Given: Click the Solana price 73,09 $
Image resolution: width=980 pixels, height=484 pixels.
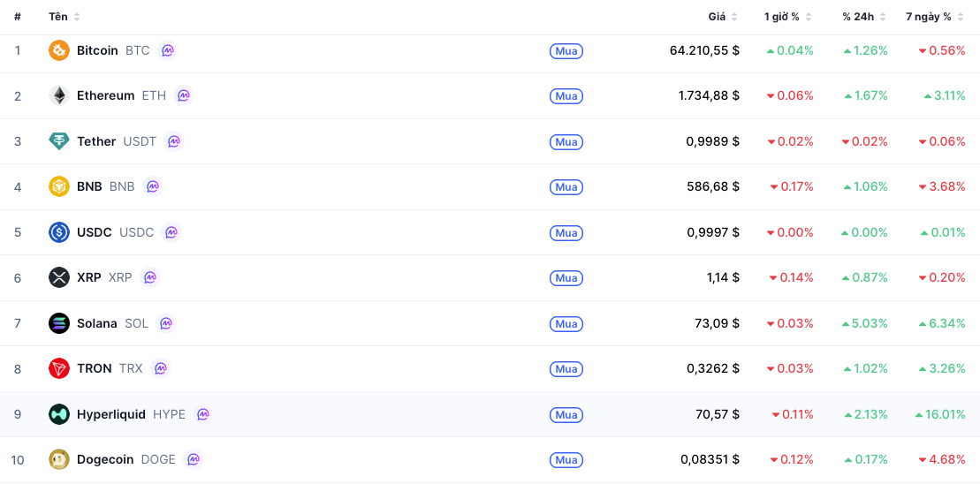Looking at the screenshot, I should [x=717, y=323].
